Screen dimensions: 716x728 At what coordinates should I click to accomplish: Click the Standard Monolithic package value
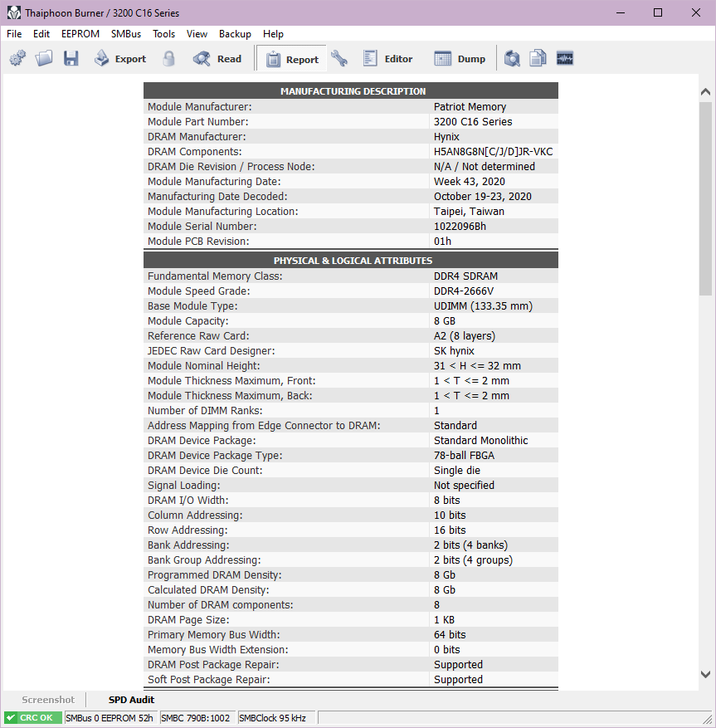[x=480, y=441]
